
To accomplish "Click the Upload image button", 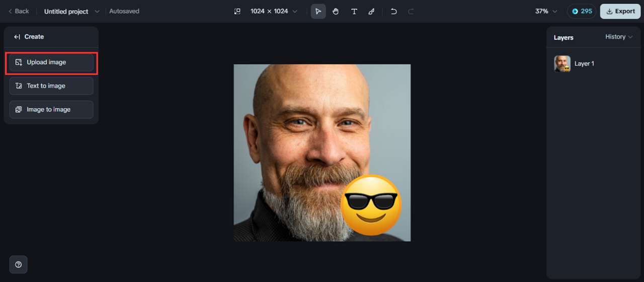I will click(x=51, y=62).
